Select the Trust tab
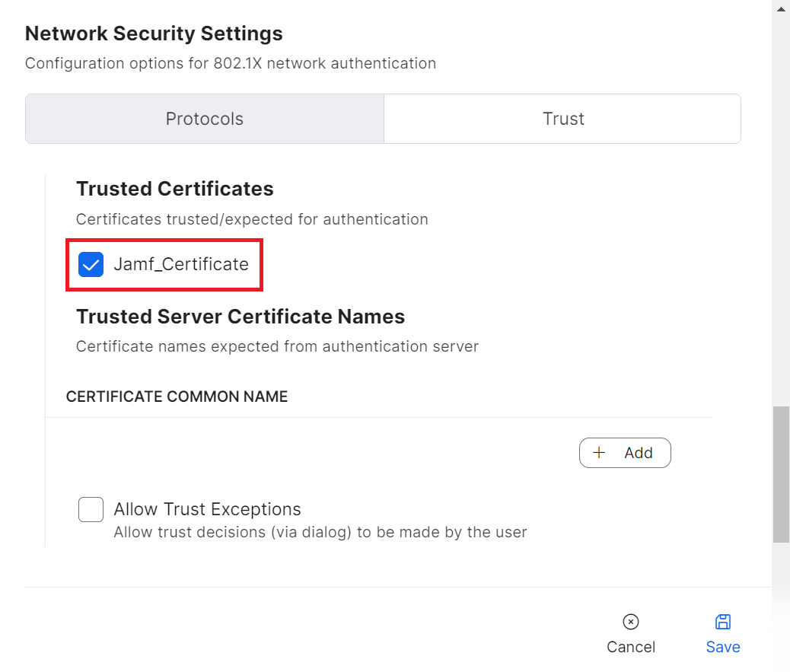The height and width of the screenshot is (672, 790). [563, 119]
